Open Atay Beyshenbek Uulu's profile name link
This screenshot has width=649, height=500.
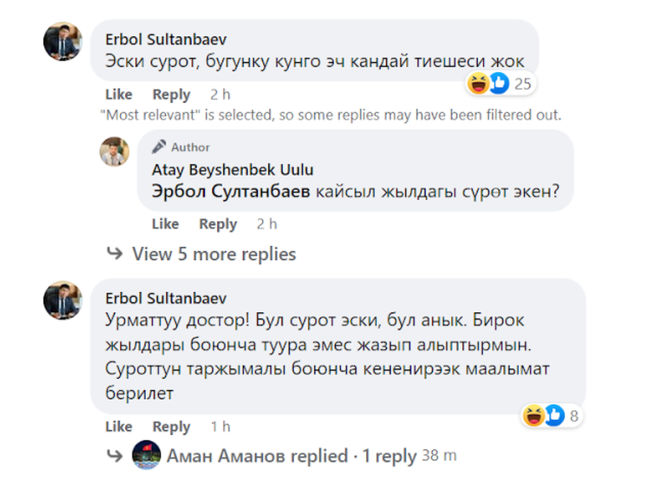[x=232, y=170]
